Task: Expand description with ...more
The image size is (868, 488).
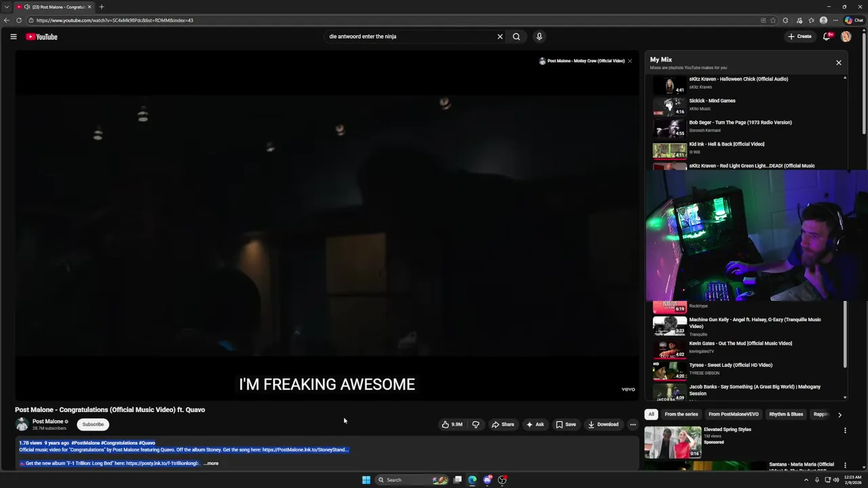Action: pyautogui.click(x=212, y=464)
